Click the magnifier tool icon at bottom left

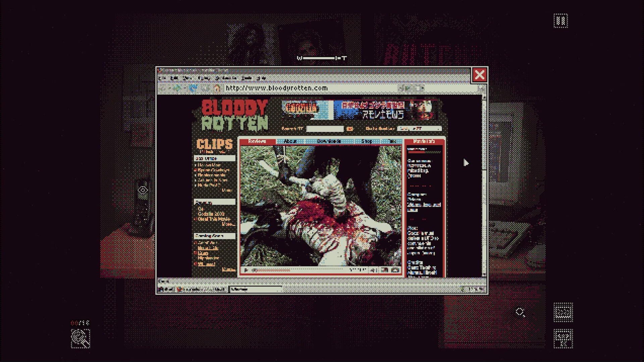80,339
